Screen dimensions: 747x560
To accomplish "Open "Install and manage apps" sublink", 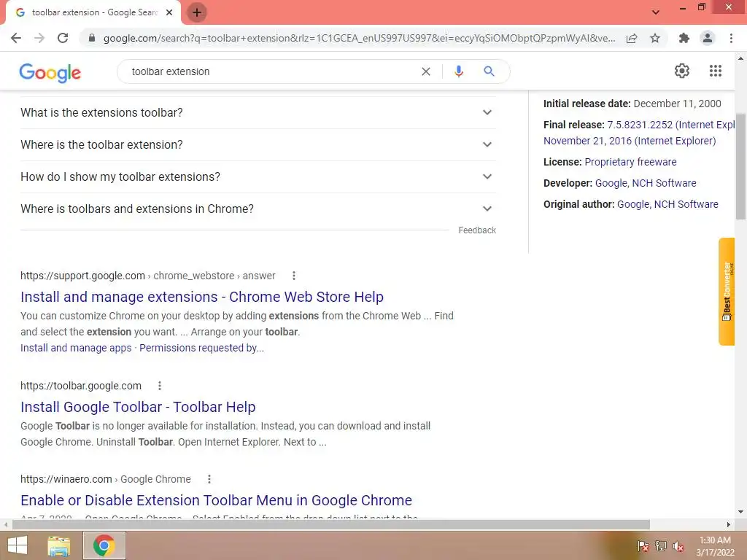I will (x=76, y=348).
